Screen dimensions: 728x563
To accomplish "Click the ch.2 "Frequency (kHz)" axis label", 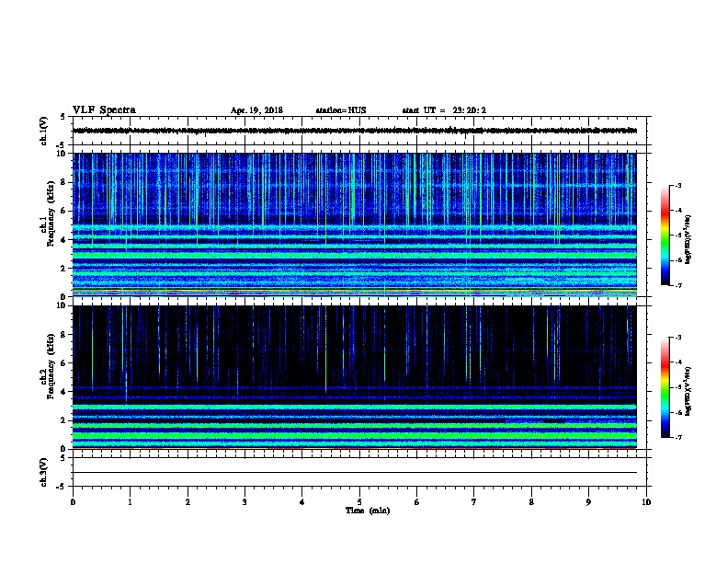I will click(51, 366).
